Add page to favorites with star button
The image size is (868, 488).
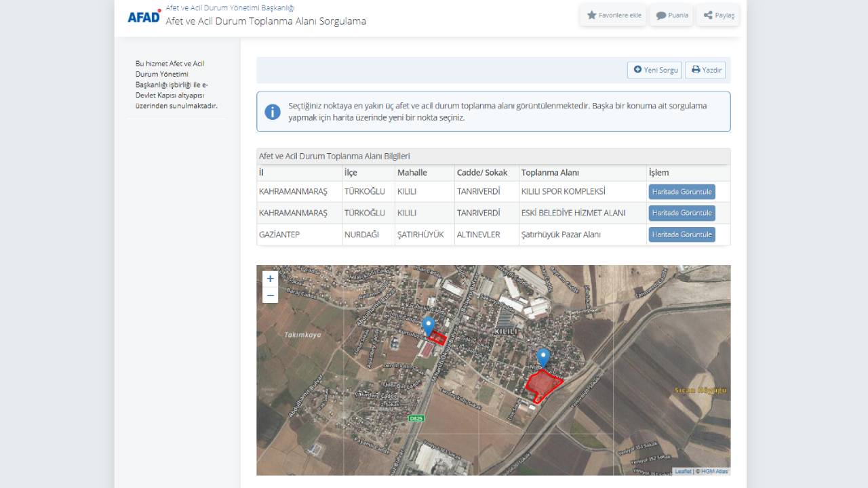pyautogui.click(x=613, y=15)
